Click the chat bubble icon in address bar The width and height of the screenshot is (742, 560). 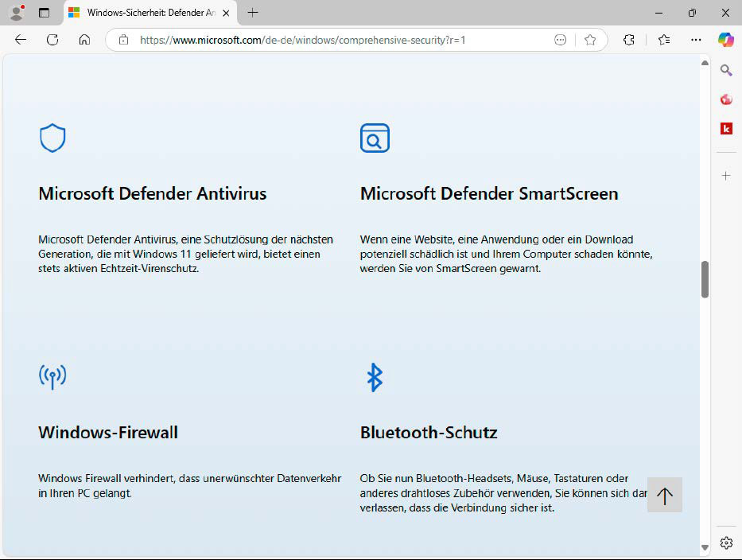point(560,40)
